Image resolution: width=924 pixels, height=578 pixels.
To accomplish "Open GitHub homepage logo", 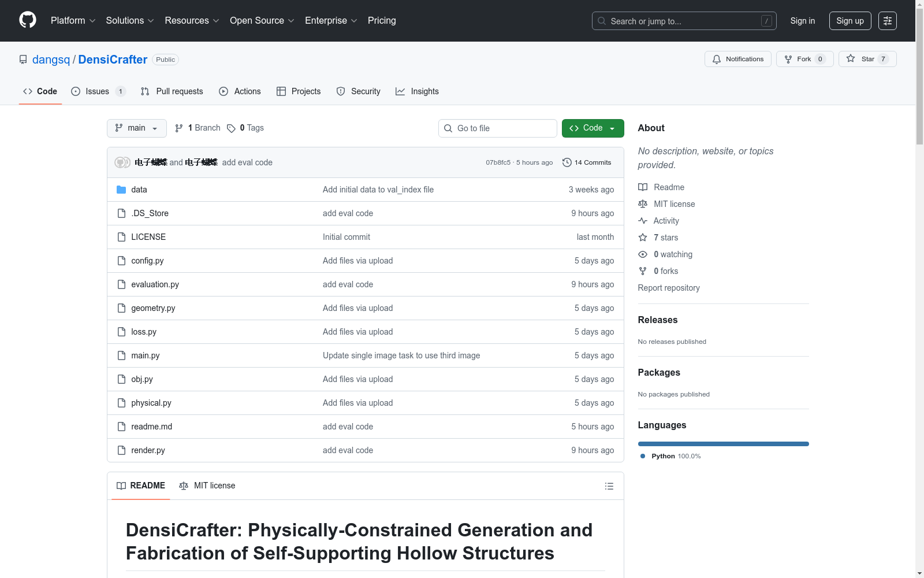I will pyautogui.click(x=28, y=20).
